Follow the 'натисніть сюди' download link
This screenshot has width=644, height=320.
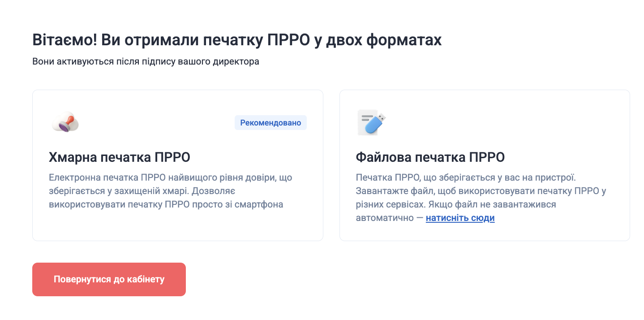coord(460,218)
